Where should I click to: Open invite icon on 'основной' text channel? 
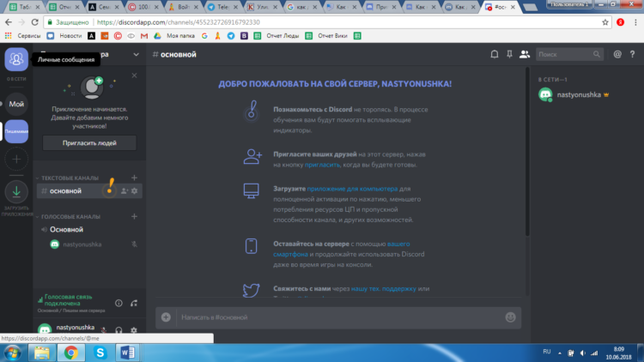125,190
